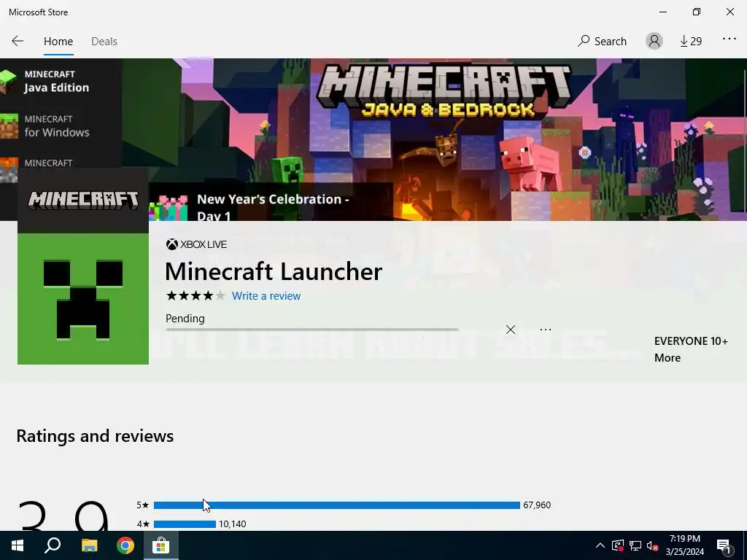
Task: Click the Ratings and reviews heading
Action: tap(95, 436)
